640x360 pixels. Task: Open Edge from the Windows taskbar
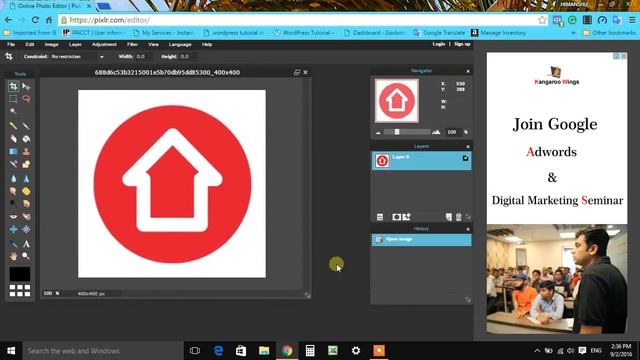click(x=218, y=351)
